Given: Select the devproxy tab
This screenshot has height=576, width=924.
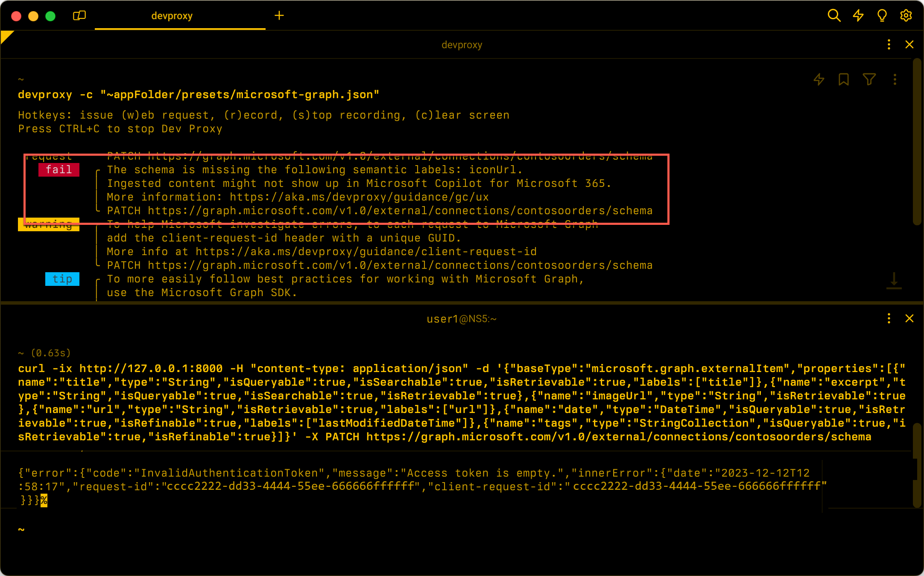Looking at the screenshot, I should (x=172, y=16).
